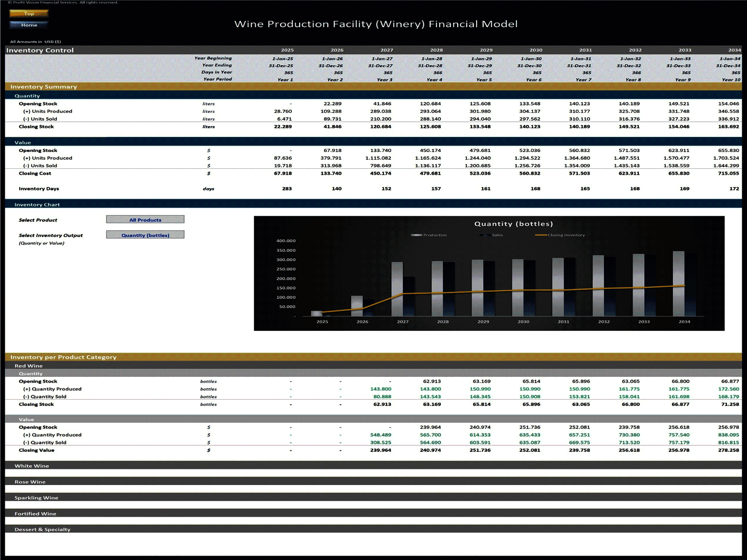Click Units Produced value 1.115.082
The height and width of the screenshot is (560, 747).
pyautogui.click(x=378, y=158)
